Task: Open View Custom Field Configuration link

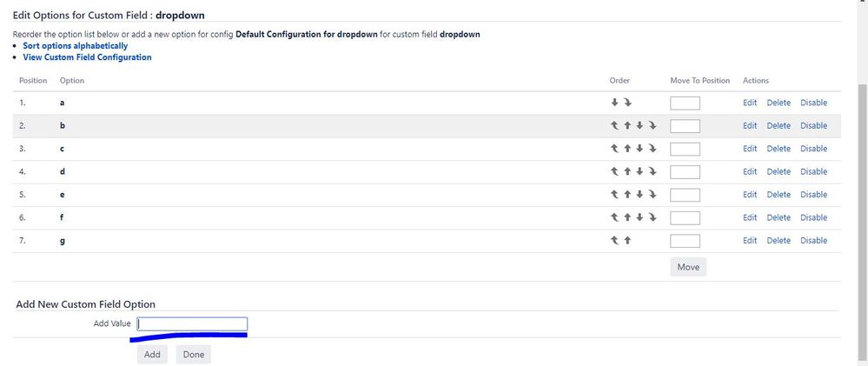Action: point(87,57)
